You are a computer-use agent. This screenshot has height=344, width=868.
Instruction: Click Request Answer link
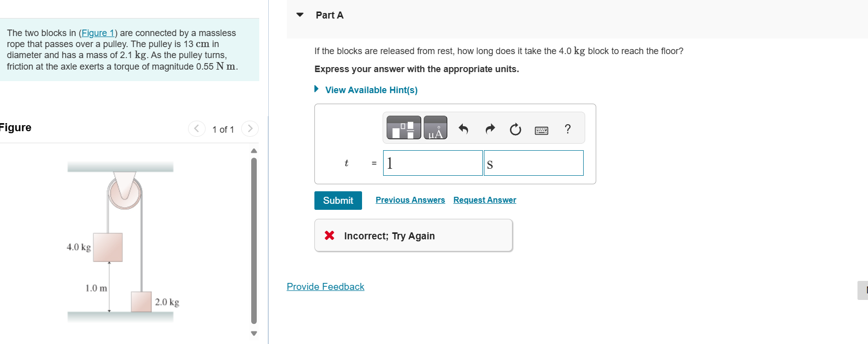[484, 200]
